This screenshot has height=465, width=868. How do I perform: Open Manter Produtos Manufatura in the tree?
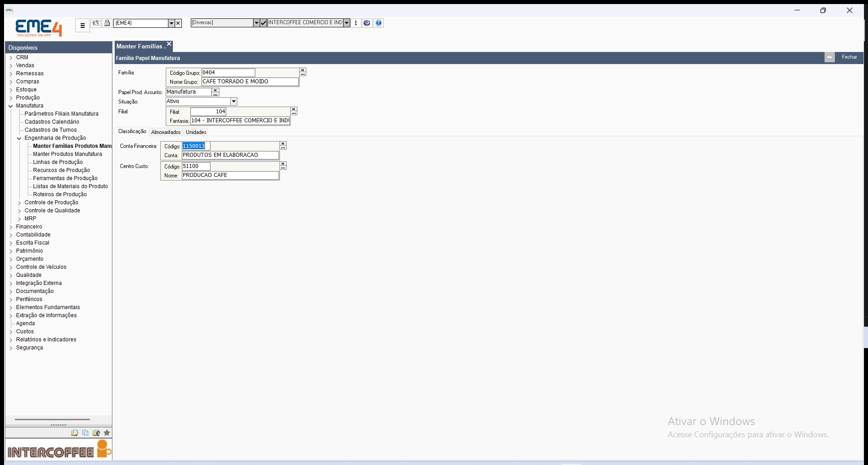click(68, 154)
